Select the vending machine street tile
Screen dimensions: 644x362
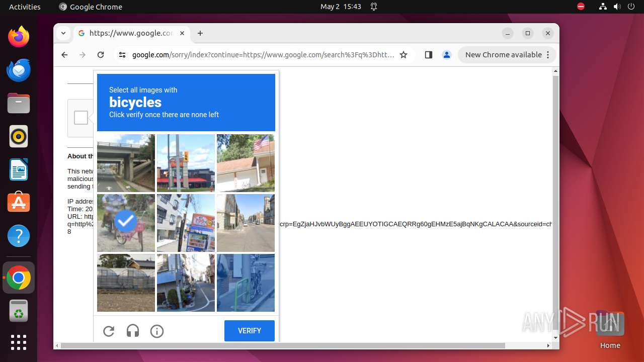[x=186, y=223]
